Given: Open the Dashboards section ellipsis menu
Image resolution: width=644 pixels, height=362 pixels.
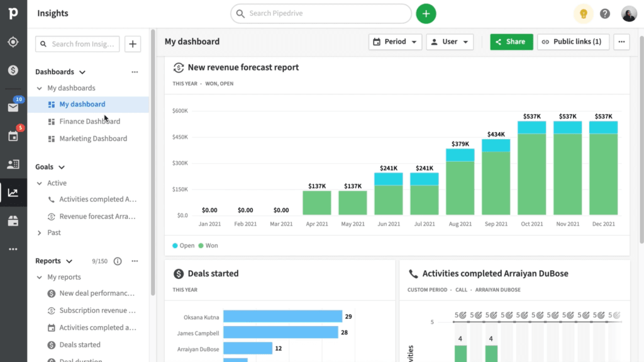Looking at the screenshot, I should click(135, 72).
